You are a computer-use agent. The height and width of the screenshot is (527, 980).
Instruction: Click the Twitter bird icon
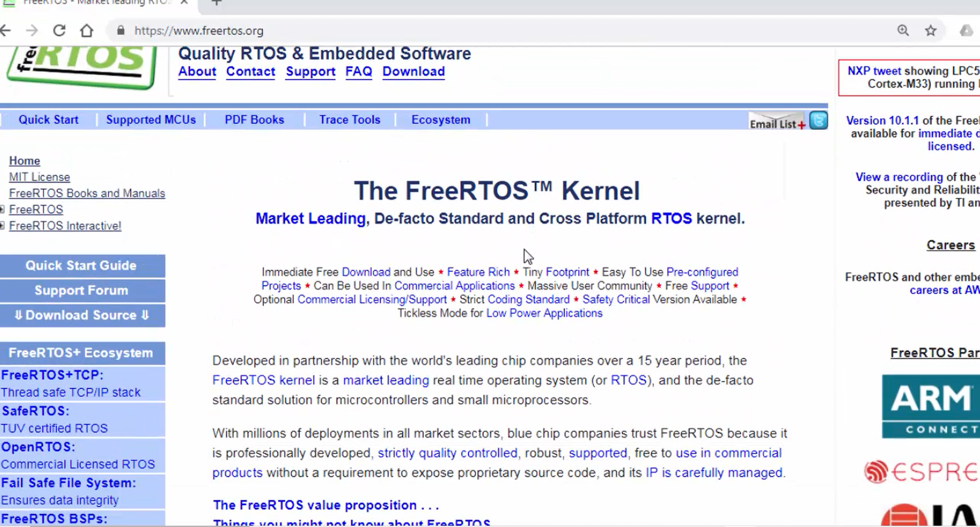pyautogui.click(x=818, y=120)
